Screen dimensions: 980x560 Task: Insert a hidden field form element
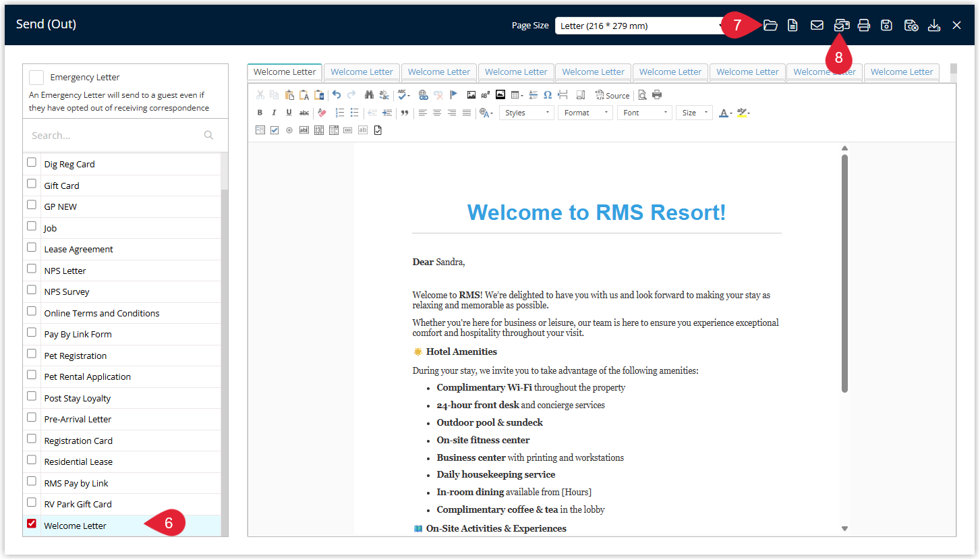pos(363,130)
